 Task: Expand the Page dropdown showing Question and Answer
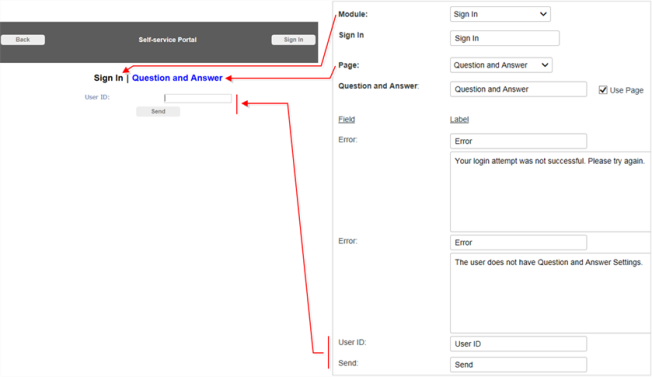pos(501,65)
